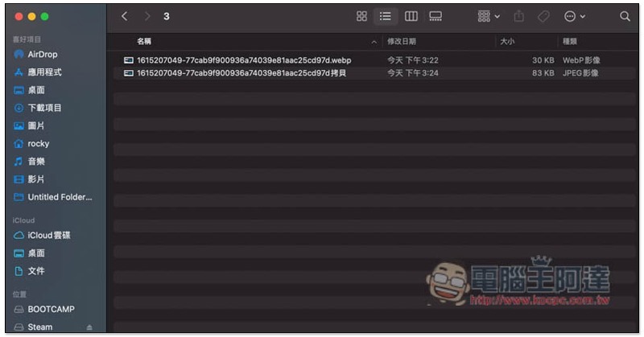Switch to gallery view
644x337 pixels.
[x=436, y=16]
